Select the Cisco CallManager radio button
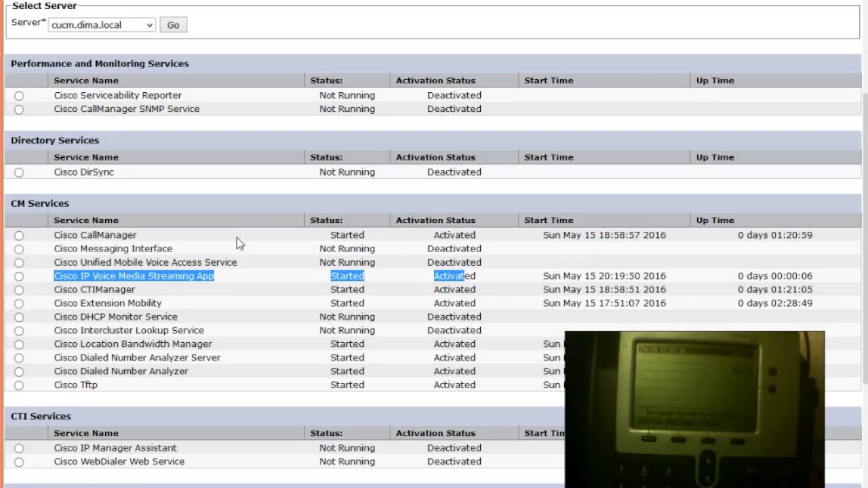Viewport: 868px width, 488px height. pyautogui.click(x=19, y=235)
